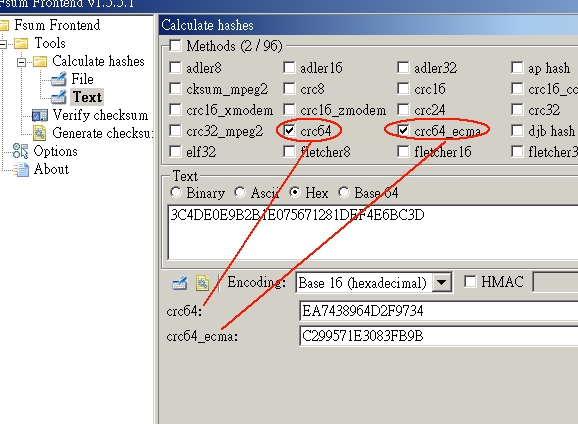
Task: Uncheck the crc64 checkbox
Action: point(289,131)
